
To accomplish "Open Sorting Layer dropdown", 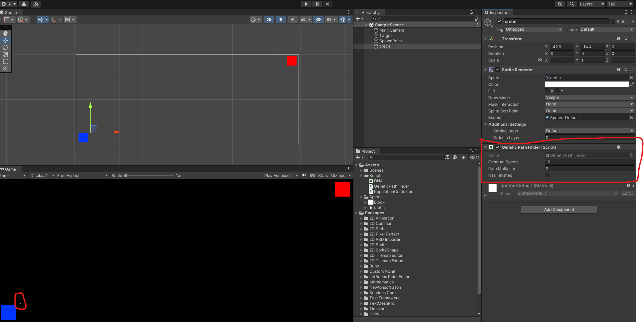I will pos(590,131).
